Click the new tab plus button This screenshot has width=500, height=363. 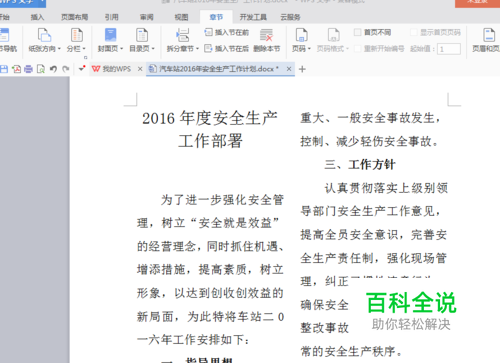click(302, 69)
